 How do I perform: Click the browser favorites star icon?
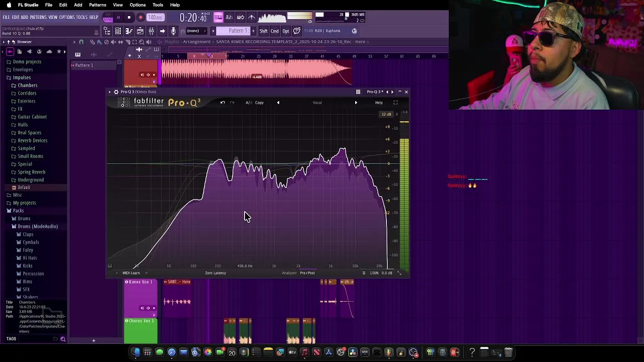point(59,52)
